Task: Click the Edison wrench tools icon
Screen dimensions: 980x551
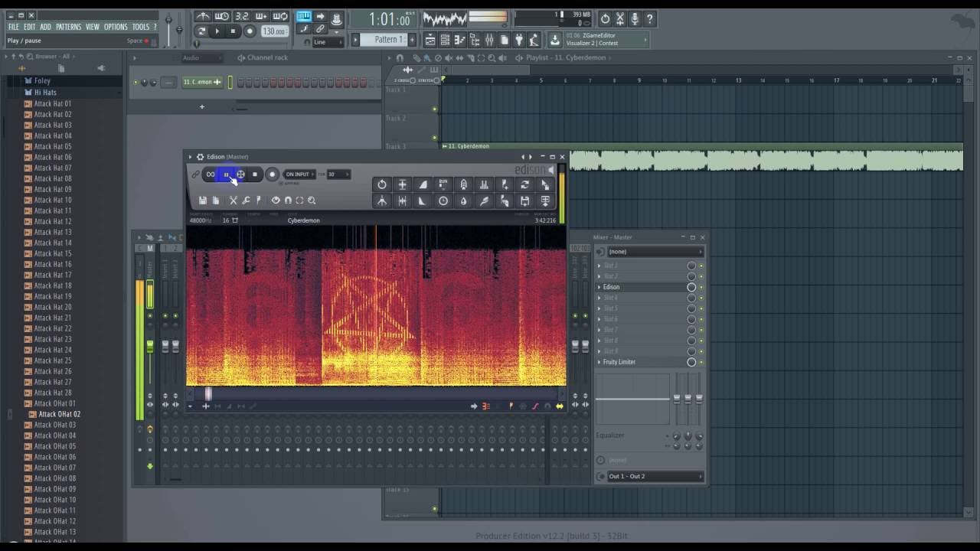Action: [246, 201]
